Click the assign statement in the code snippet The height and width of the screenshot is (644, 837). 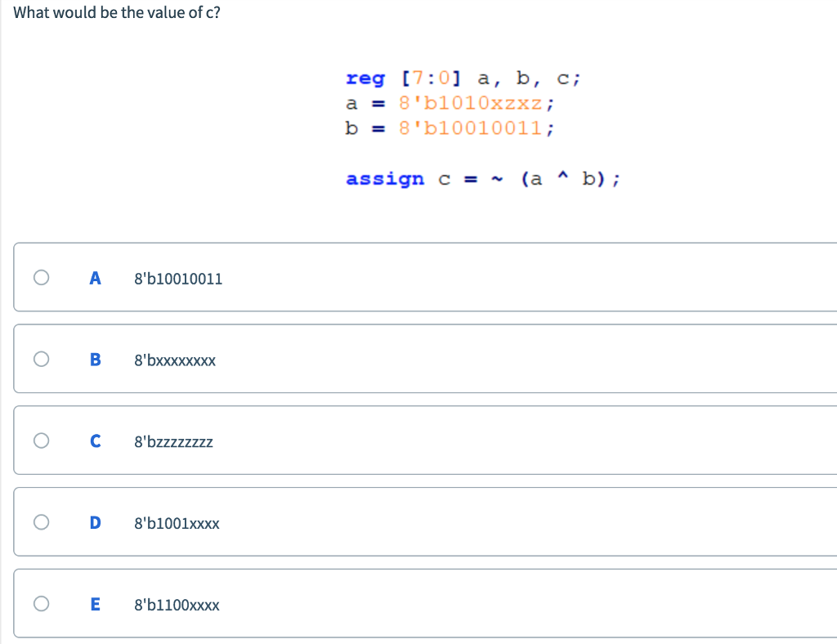(x=482, y=178)
